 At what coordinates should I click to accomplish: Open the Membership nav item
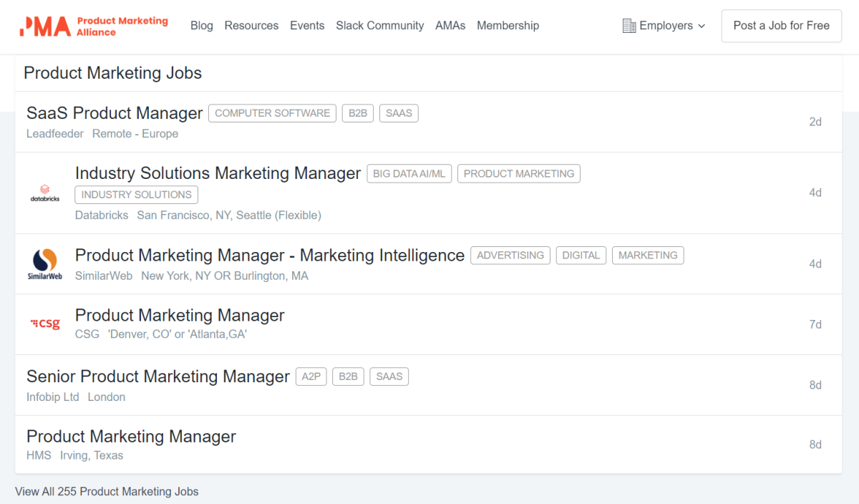[x=508, y=26]
